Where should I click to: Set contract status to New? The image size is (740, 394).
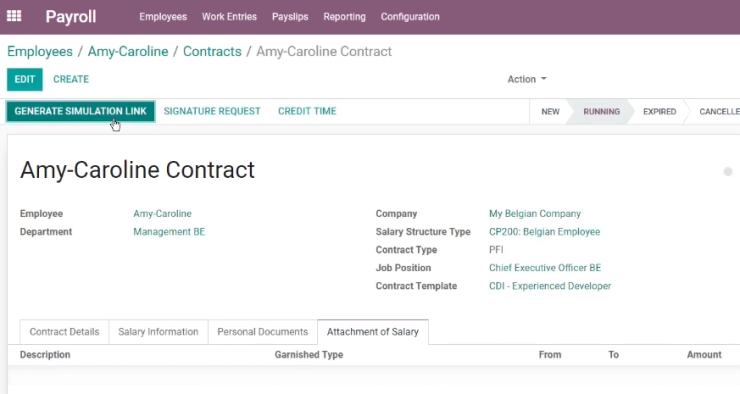tap(550, 112)
